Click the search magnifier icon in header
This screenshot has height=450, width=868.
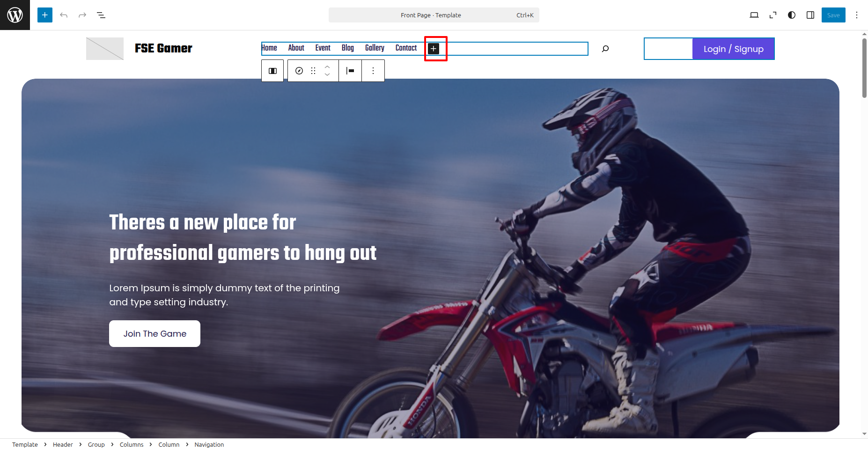(x=605, y=49)
